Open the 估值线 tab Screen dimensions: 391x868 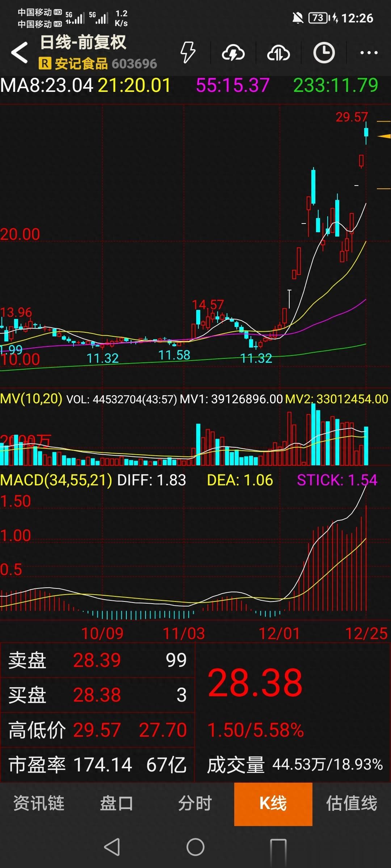coord(352,803)
